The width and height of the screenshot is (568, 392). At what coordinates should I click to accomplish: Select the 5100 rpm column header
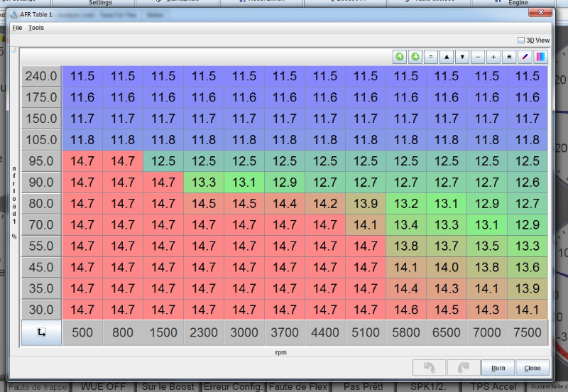[x=366, y=332]
